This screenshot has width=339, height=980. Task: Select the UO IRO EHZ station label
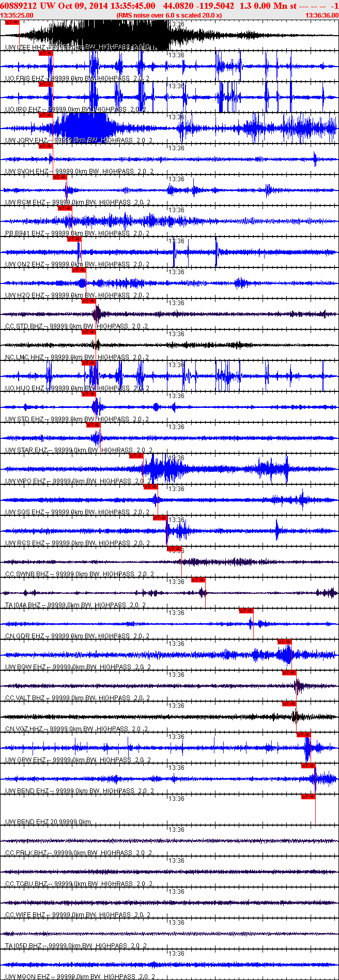click(x=75, y=109)
